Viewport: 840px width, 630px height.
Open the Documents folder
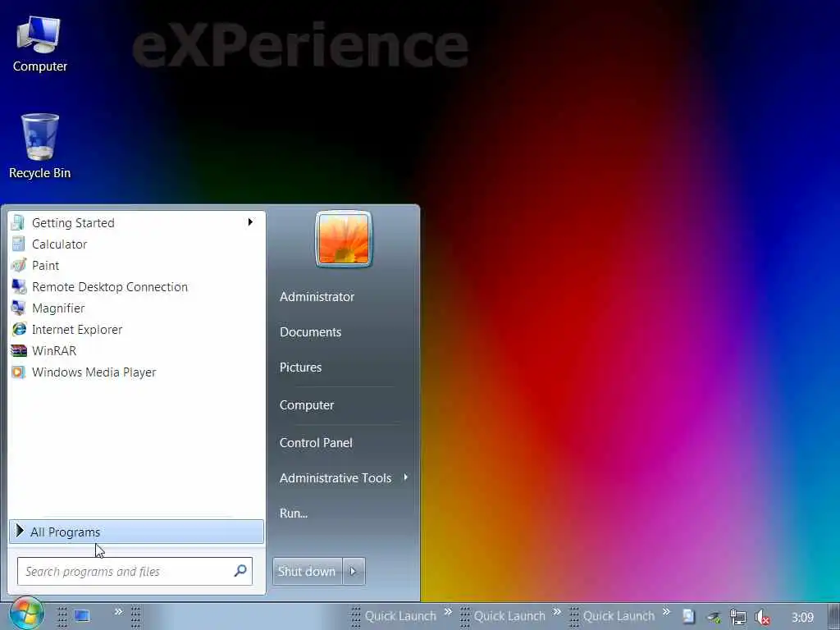(311, 332)
